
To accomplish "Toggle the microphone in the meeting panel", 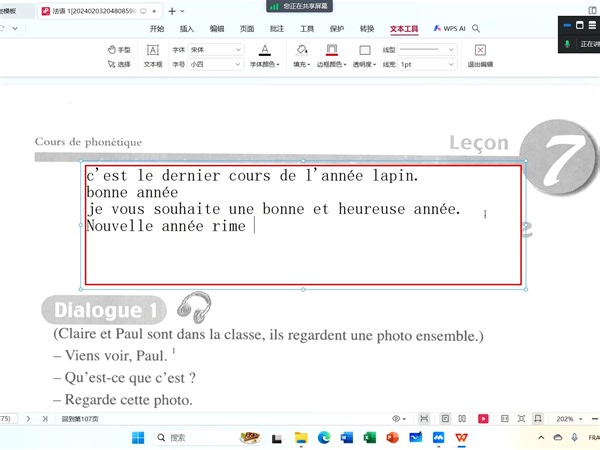I will [567, 44].
